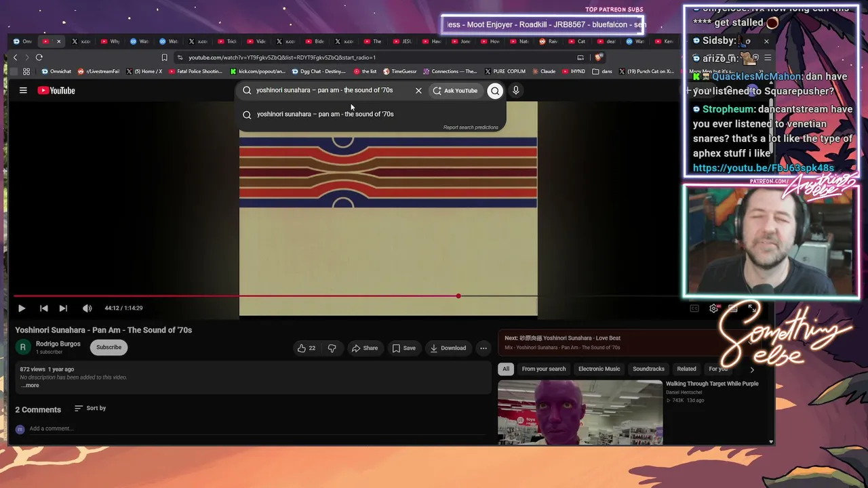The width and height of the screenshot is (868, 488).
Task: Open the Omnichat bookmark
Action: click(x=56, y=71)
